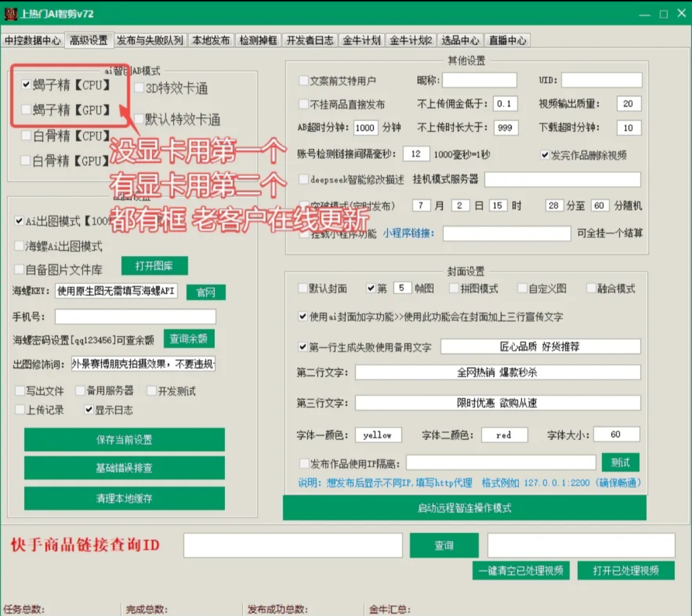
Task: Click the app icon in title bar
Action: coord(11,14)
